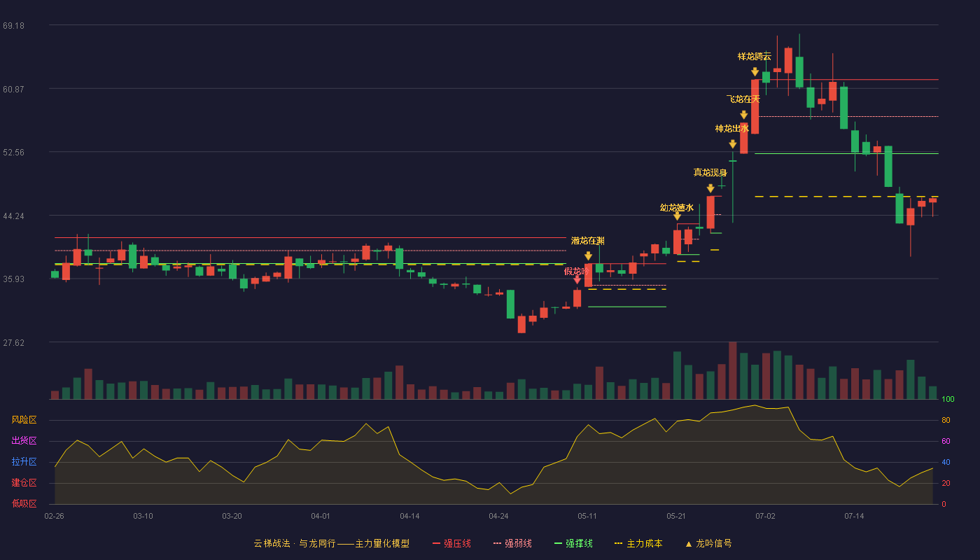Click the 潜龙在渊 signal arrow
Viewport: 980px width, 560px height.
point(588,256)
